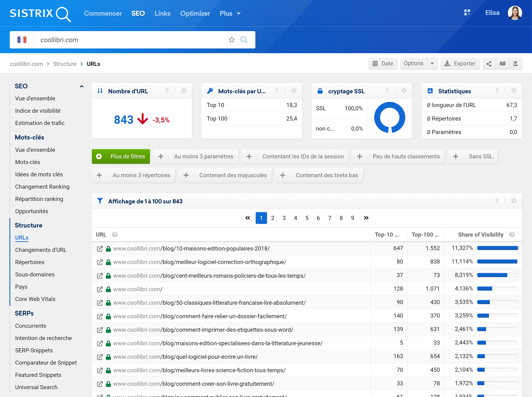Open settings gear of Nombre d'URL box
Viewport: 532px width, 397px height.
point(184,91)
